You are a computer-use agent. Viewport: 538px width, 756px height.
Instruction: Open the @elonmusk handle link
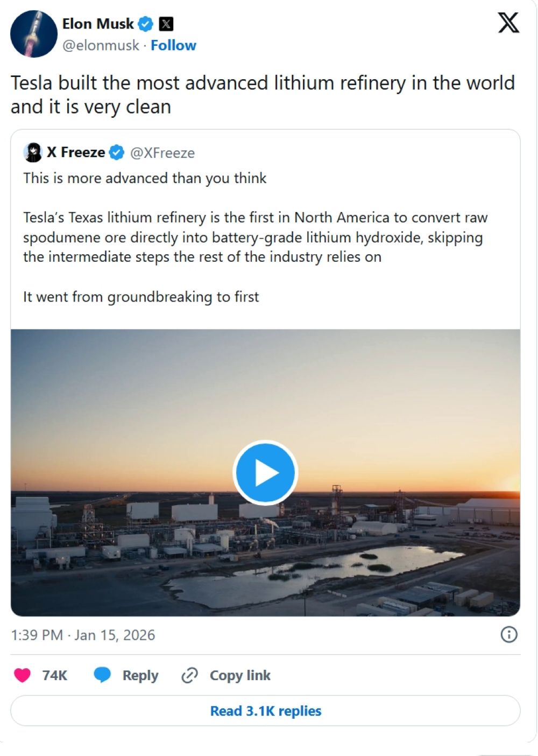click(101, 45)
